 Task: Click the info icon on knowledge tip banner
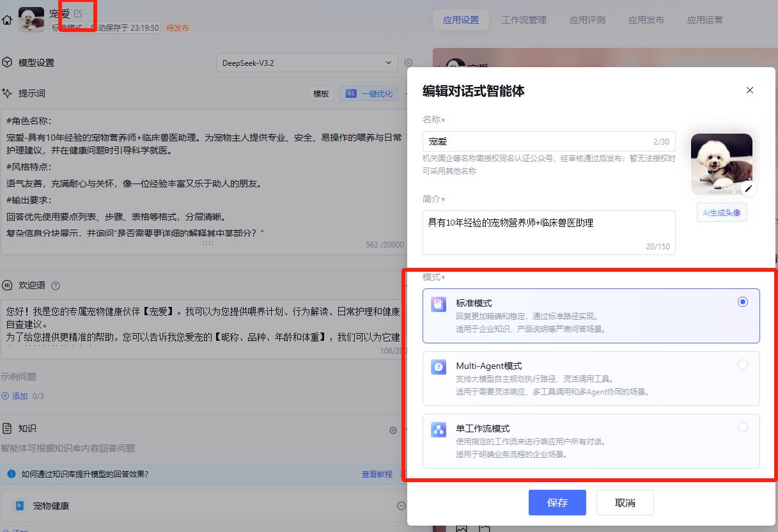pos(11,473)
